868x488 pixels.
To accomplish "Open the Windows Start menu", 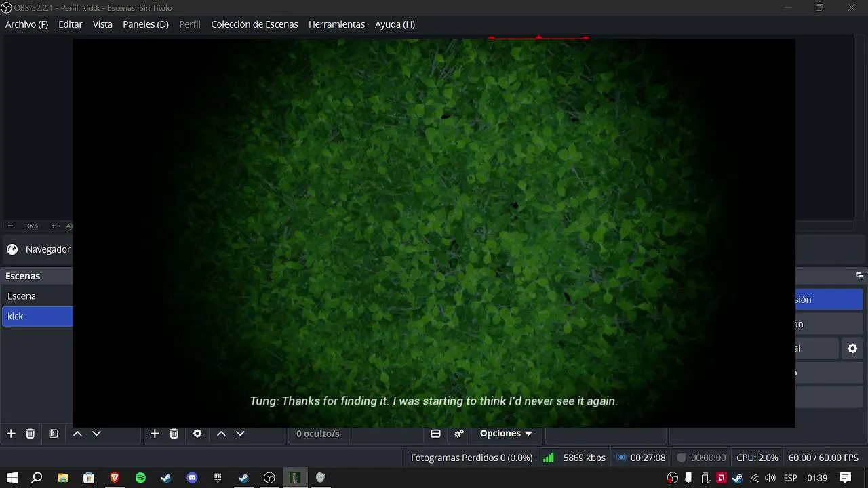I will click(12, 478).
